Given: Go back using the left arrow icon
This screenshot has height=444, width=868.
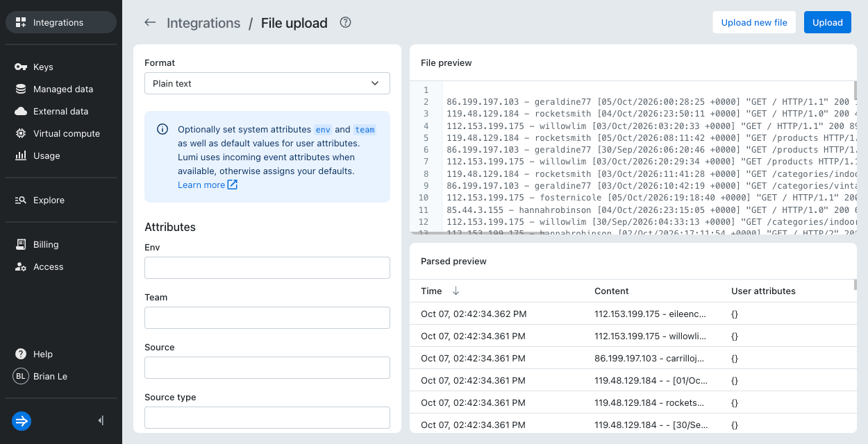Looking at the screenshot, I should [150, 23].
